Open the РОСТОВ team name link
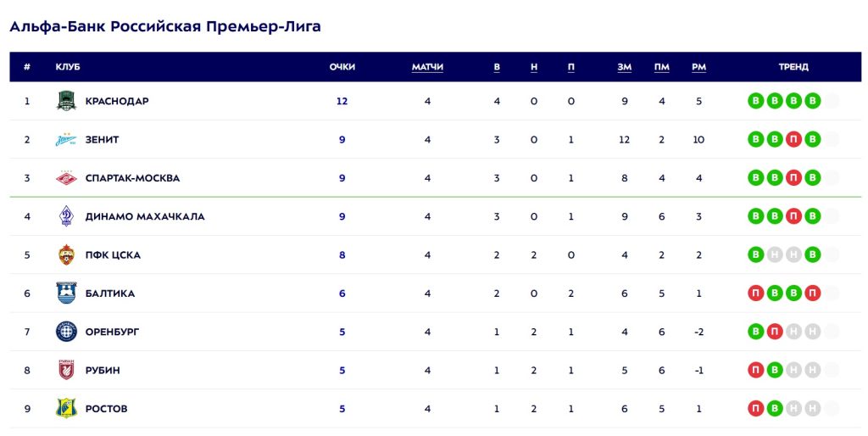The image size is (868, 436). pos(106,409)
